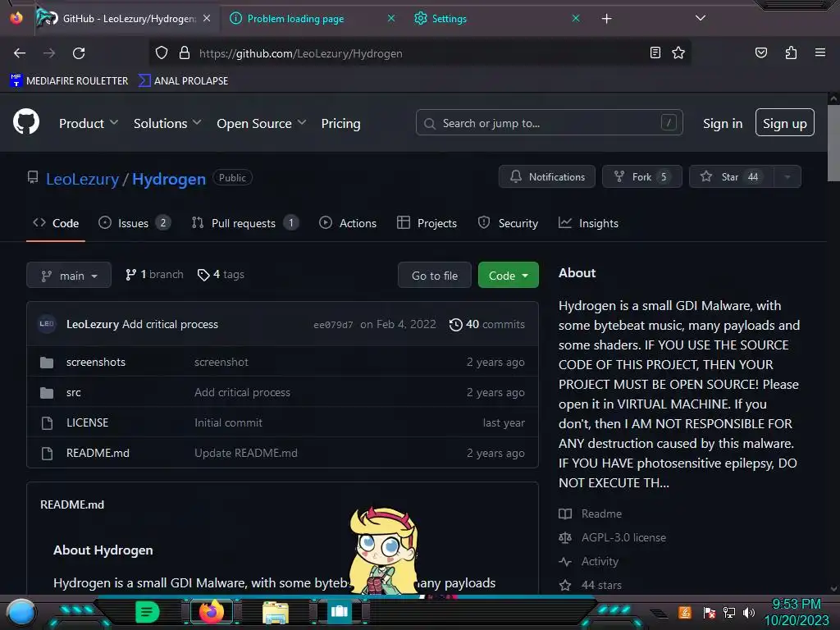Click the page vertical scrollbar thumb

pyautogui.click(x=833, y=143)
